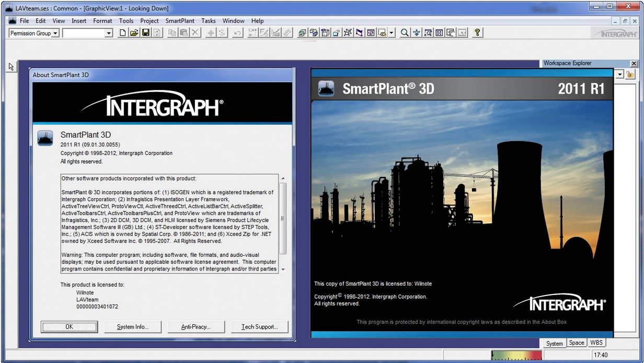Click the green-to-red status gauge in status bar

coord(516,355)
